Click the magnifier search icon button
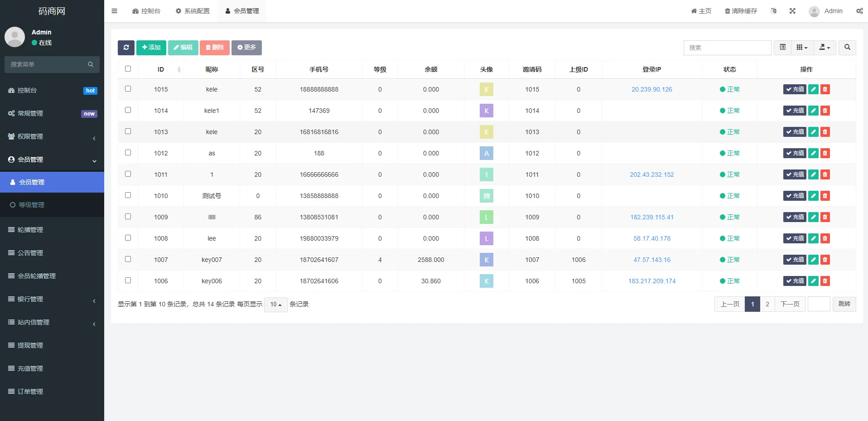 847,48
